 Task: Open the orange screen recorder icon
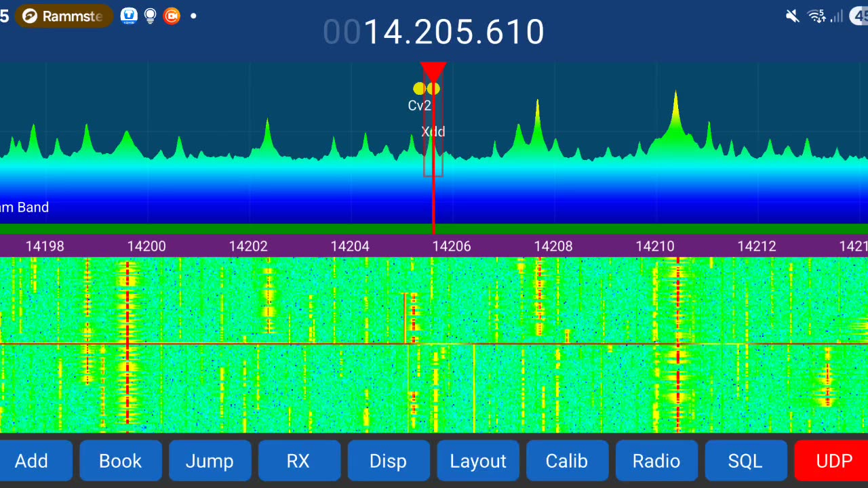pyautogui.click(x=172, y=16)
